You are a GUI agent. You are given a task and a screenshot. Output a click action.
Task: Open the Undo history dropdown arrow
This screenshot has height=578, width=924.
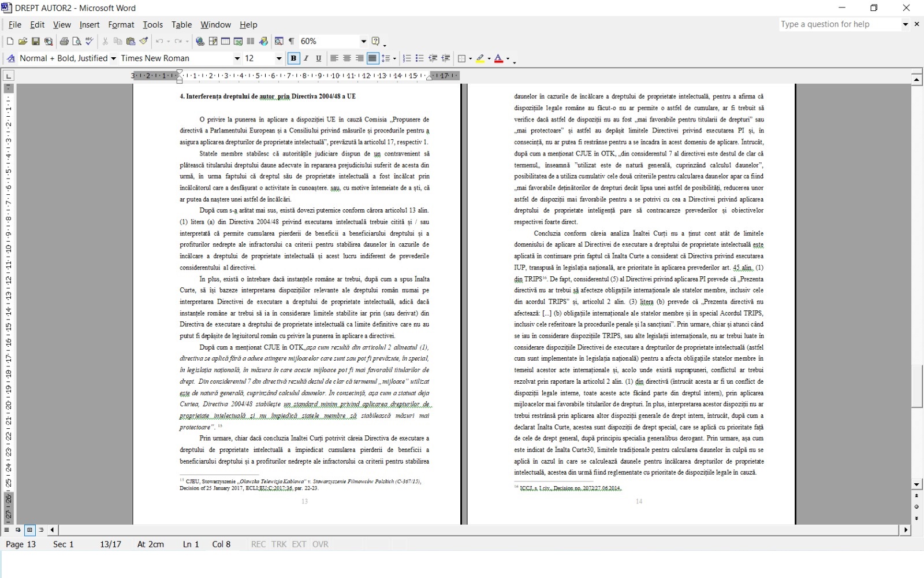(168, 42)
